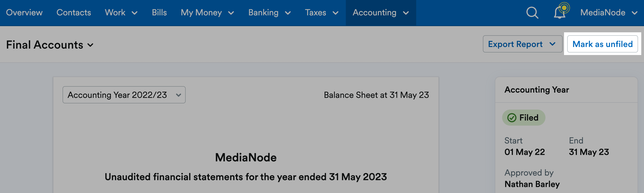The height and width of the screenshot is (193, 644).
Task: Expand the Taxes menu
Action: [322, 13]
